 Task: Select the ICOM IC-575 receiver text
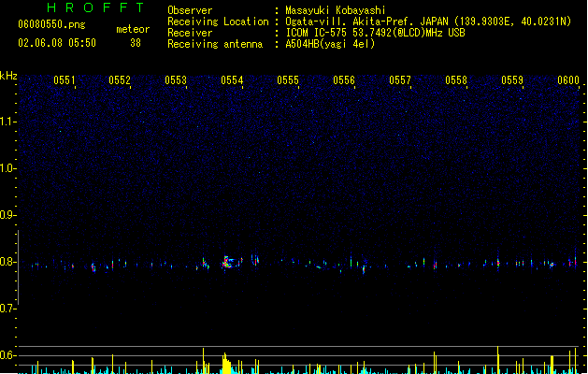coord(376,33)
